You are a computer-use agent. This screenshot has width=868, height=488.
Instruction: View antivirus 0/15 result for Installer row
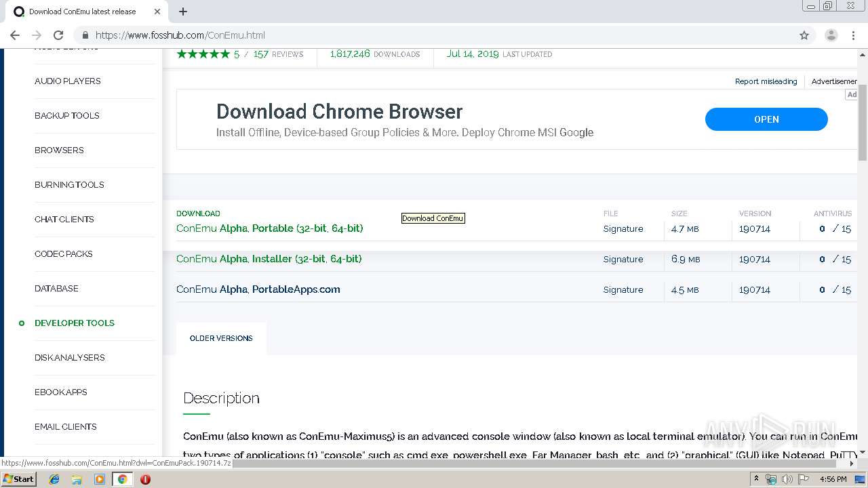tap(835, 260)
